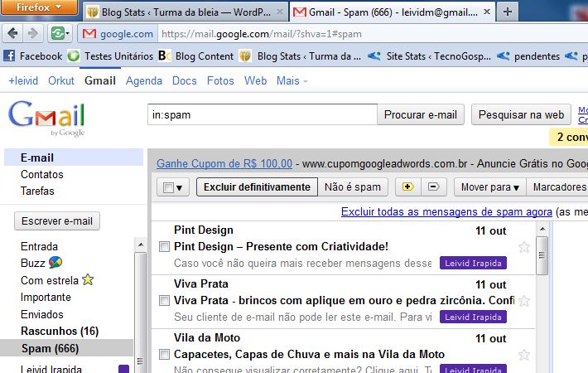This screenshot has height=373, width=588.
Task: Open Fotos from the Google bar
Action: [x=220, y=80]
